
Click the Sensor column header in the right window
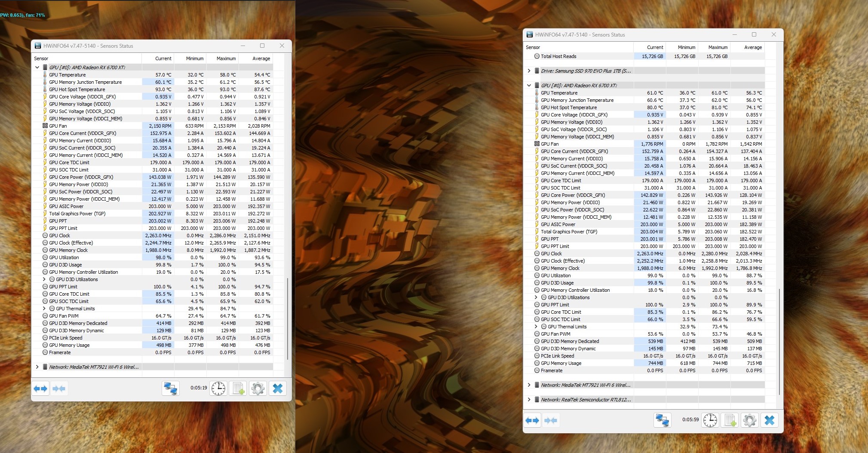[578, 47]
